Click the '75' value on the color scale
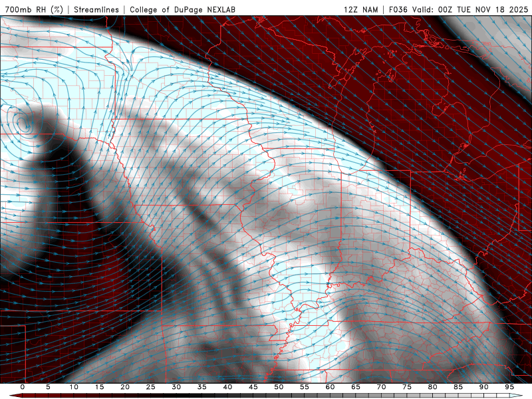This screenshot has width=532, height=399. point(407,387)
